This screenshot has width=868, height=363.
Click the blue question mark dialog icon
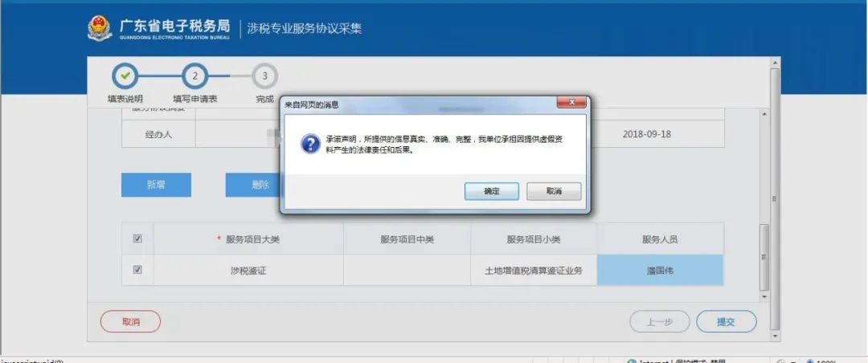click(310, 145)
